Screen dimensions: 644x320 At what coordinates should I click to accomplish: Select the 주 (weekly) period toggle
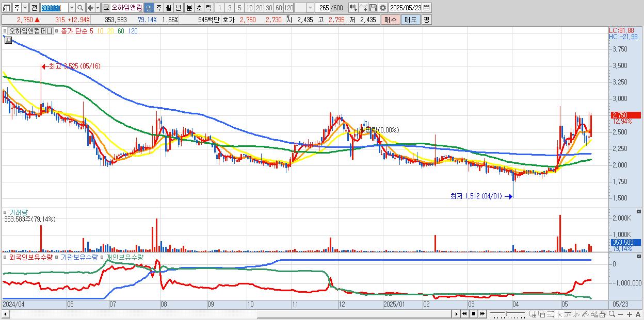coord(158,8)
